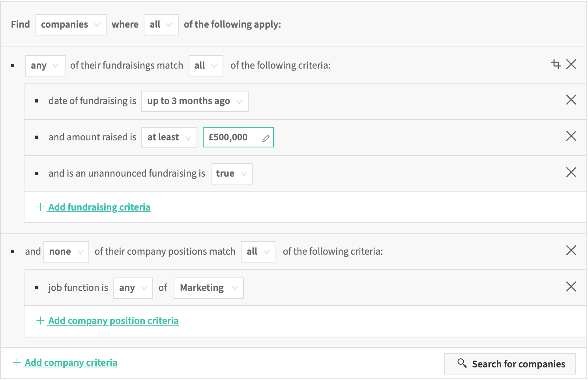Open the 'any' dropdown for job function
The width and height of the screenshot is (588, 380).
click(133, 288)
